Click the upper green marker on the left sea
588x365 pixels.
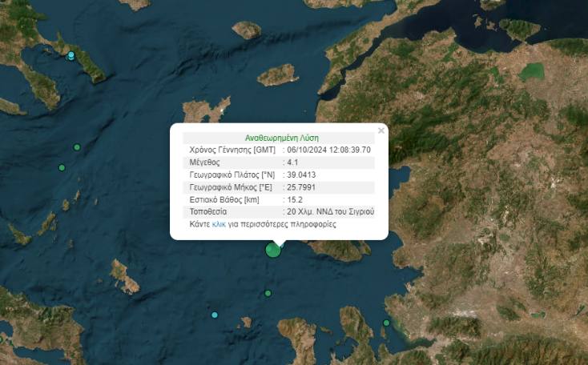[77, 147]
